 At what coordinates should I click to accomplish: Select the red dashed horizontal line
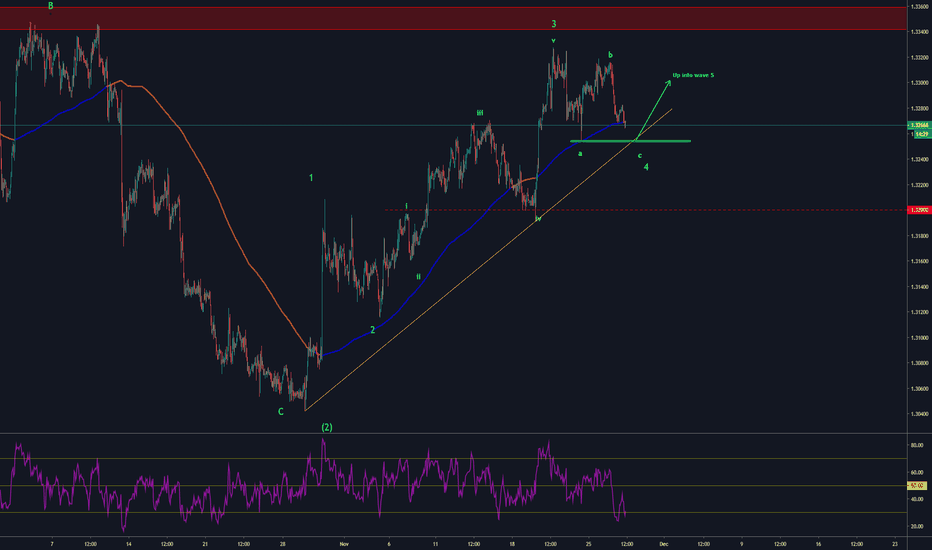(700, 210)
